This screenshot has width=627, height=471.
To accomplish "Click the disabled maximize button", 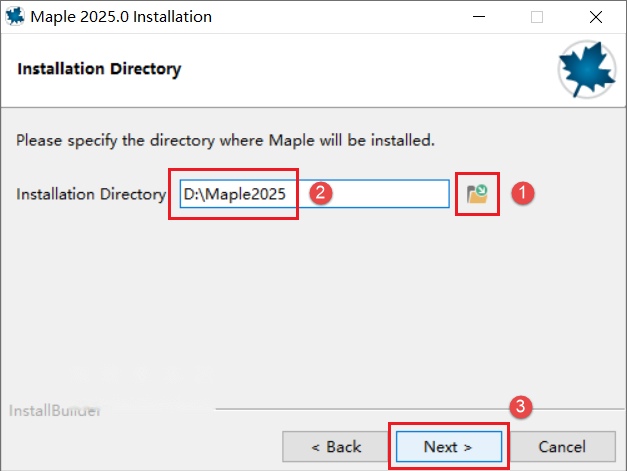I will tap(537, 17).
